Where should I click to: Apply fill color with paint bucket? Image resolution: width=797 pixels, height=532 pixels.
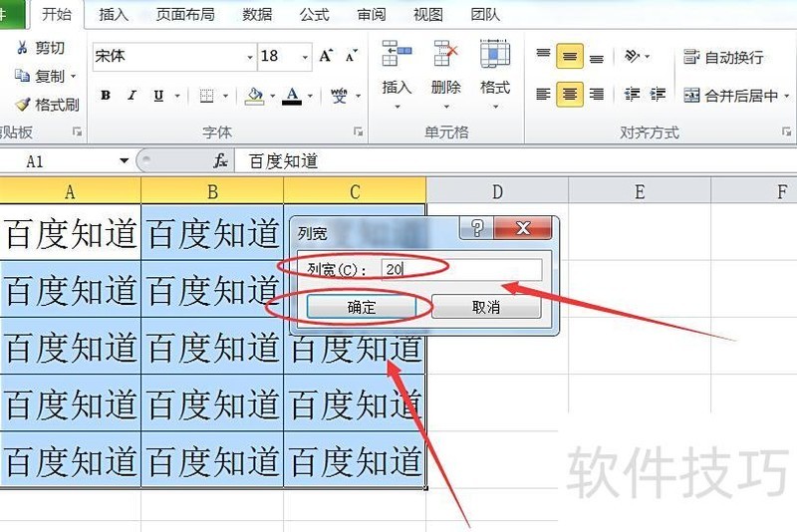click(x=255, y=95)
